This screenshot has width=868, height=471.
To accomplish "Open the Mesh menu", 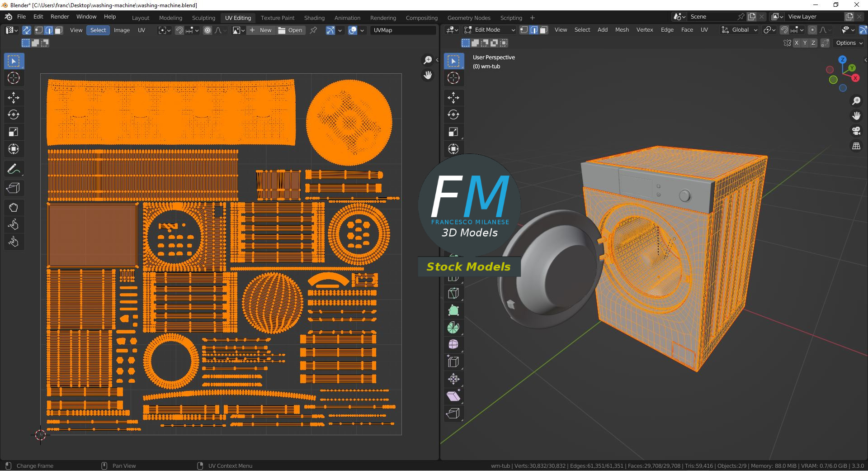I will pos(622,30).
